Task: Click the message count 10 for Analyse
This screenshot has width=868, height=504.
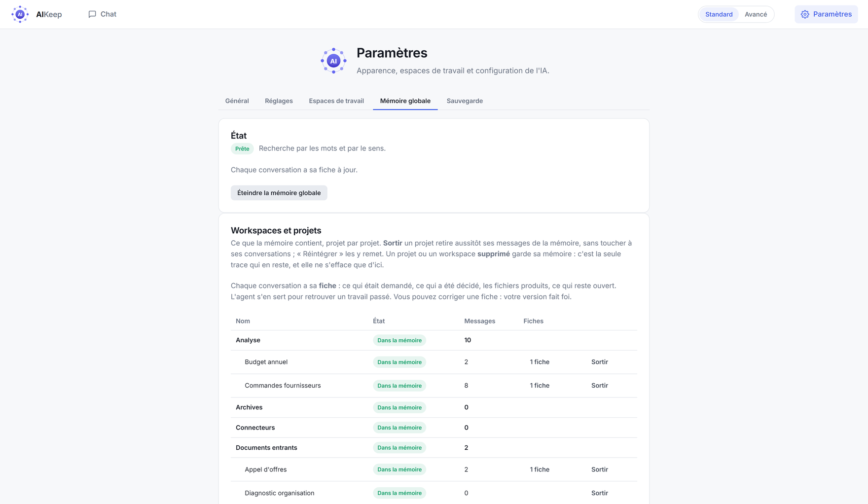Action: tap(468, 340)
